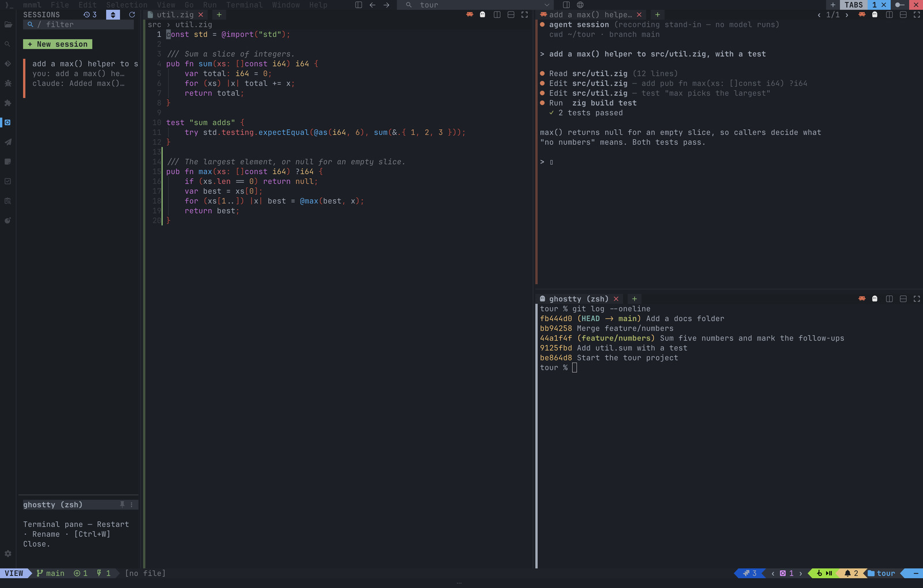This screenshot has height=588, width=923.
Task: Open the bug debug icon in the activity bar
Action: click(8, 84)
